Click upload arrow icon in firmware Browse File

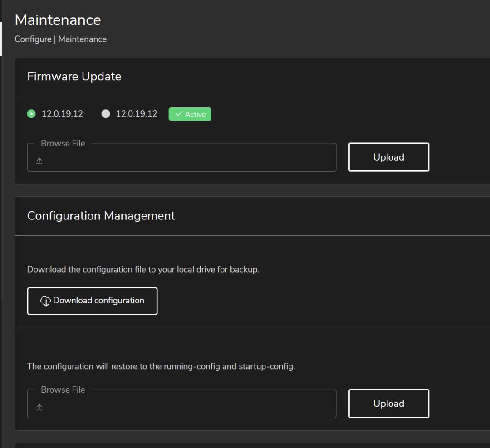(39, 161)
